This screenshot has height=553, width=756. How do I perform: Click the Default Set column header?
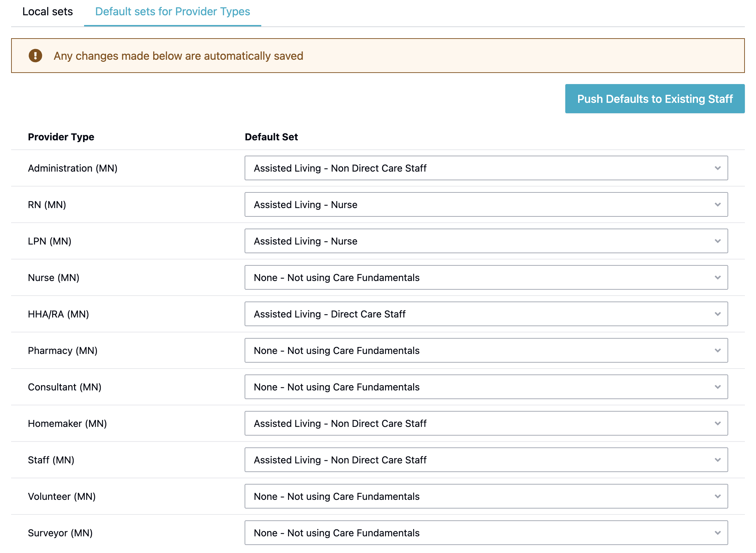[x=271, y=137]
